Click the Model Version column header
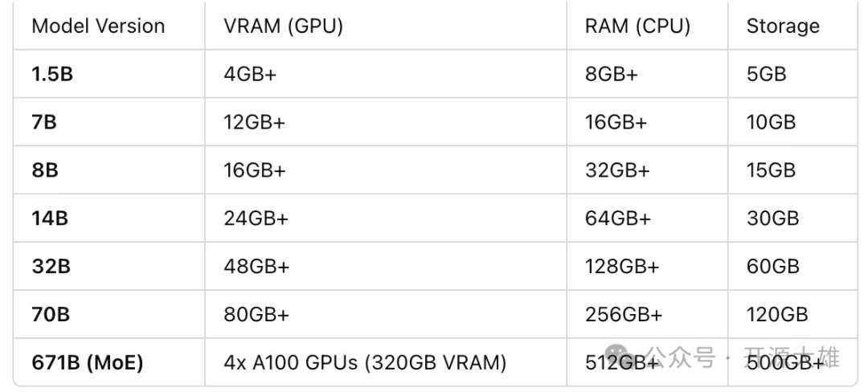 point(98,27)
